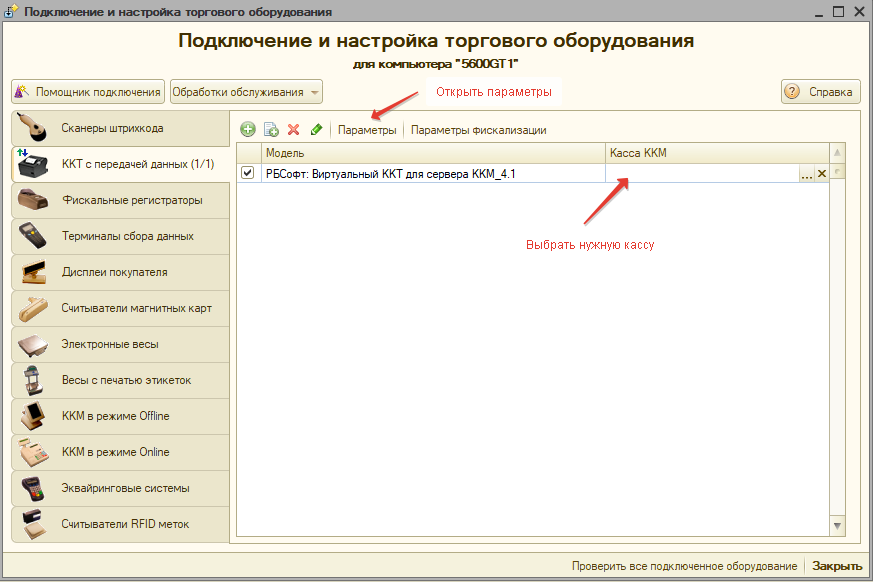The width and height of the screenshot is (873, 582).
Task: Click the Касса ККМ column header
Action: point(717,153)
